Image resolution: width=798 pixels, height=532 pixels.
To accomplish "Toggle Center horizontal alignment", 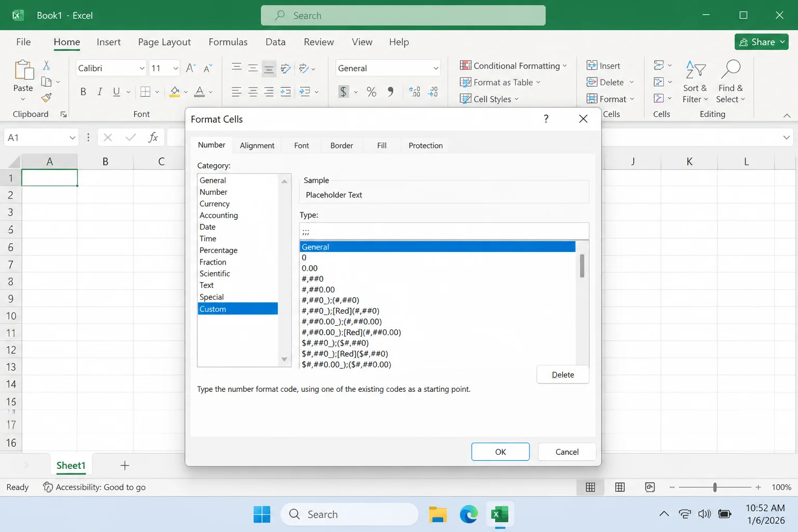I will (253, 92).
